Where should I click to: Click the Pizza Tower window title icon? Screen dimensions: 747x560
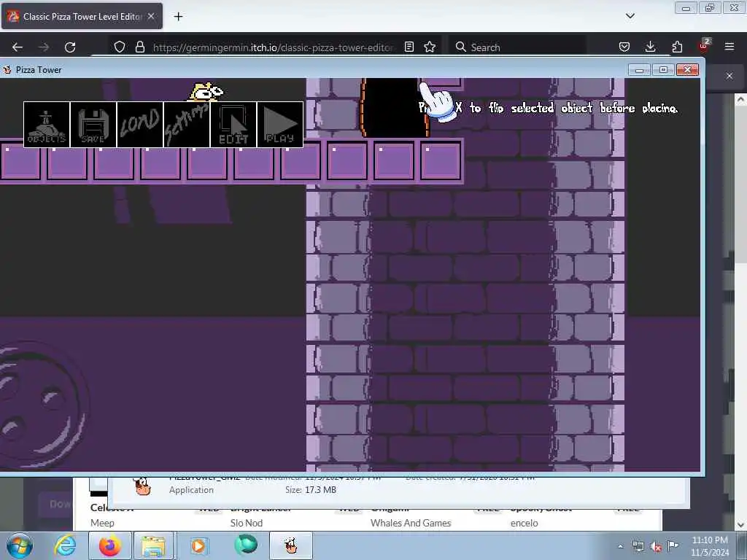tap(7, 69)
